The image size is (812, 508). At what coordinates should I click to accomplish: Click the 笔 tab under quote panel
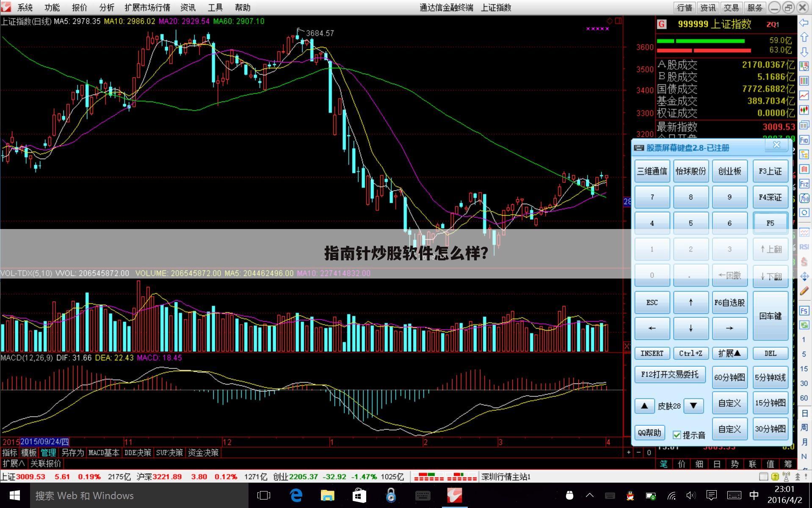(663, 464)
